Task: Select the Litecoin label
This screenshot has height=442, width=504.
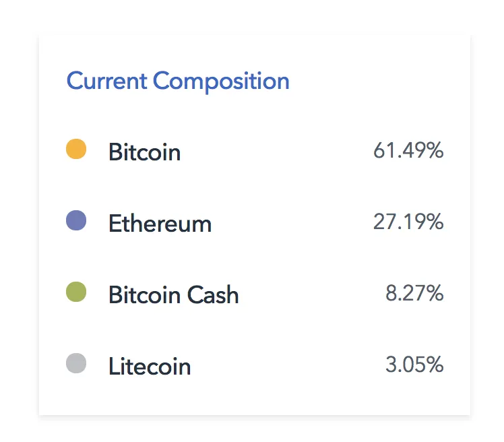Action: [x=150, y=366]
